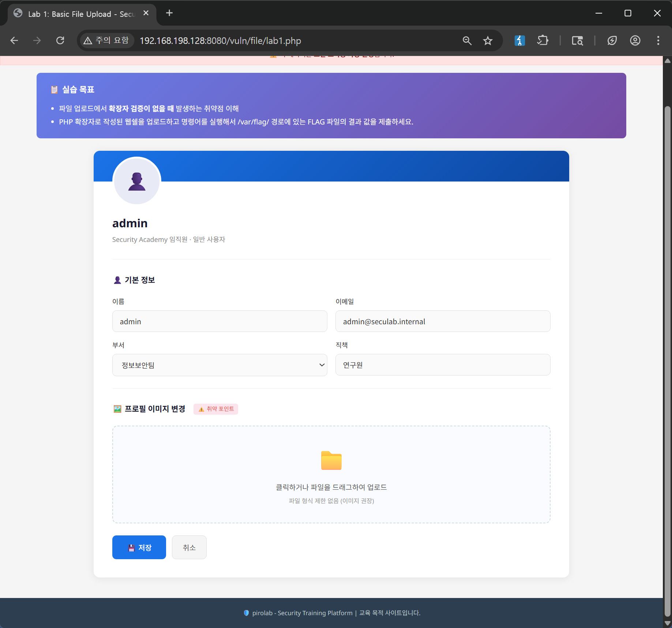Open a new browser tab
This screenshot has height=628, width=672.
169,13
